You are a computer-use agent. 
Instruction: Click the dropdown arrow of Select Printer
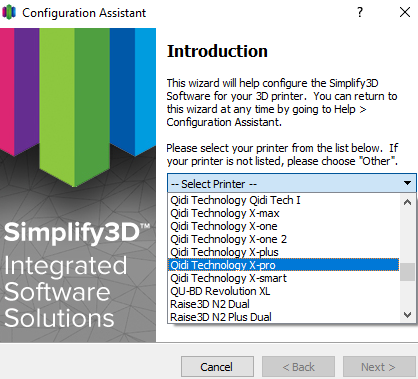pyautogui.click(x=407, y=183)
